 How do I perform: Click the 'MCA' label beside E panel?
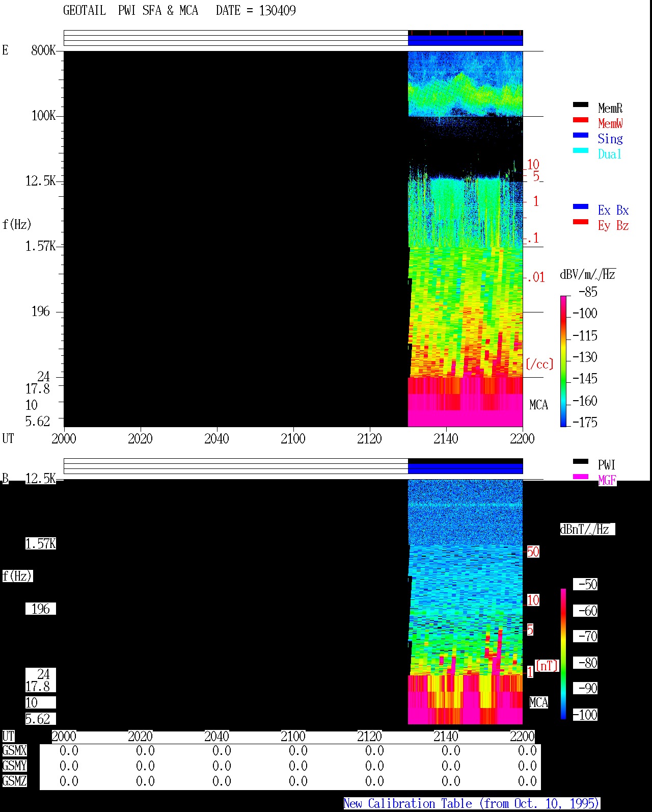tap(538, 405)
